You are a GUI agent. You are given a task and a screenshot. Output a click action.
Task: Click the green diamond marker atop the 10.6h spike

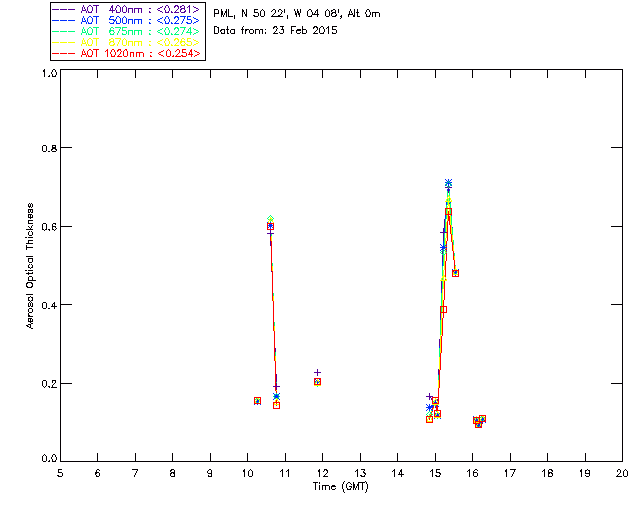(270, 219)
